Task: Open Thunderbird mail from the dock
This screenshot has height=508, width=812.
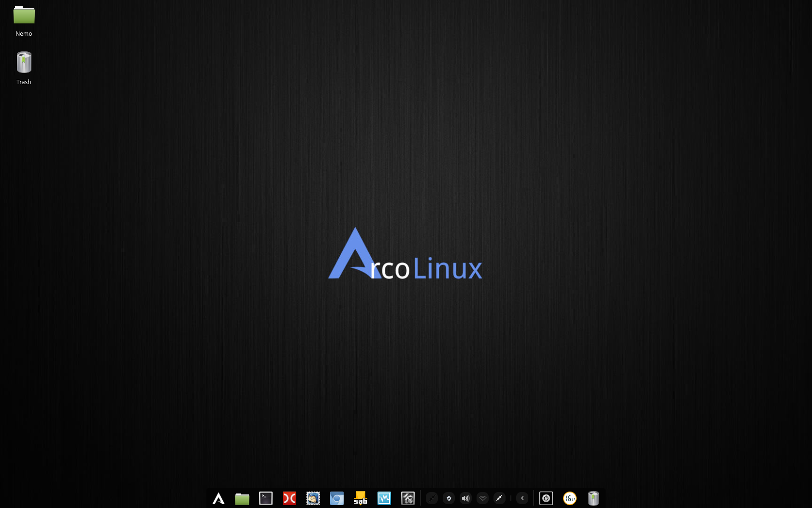Action: pyautogui.click(x=313, y=498)
